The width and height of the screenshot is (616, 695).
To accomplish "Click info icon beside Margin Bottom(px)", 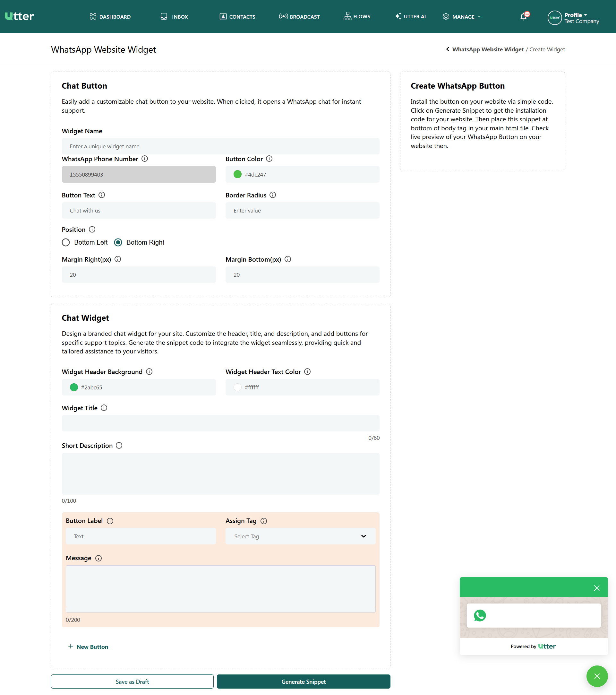I will 287,259.
